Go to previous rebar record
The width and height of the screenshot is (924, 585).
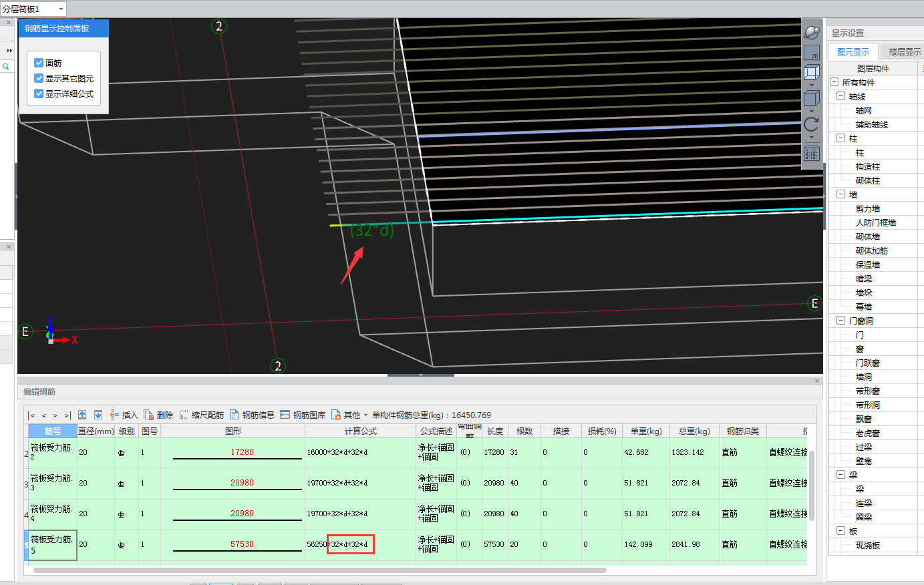tap(44, 415)
